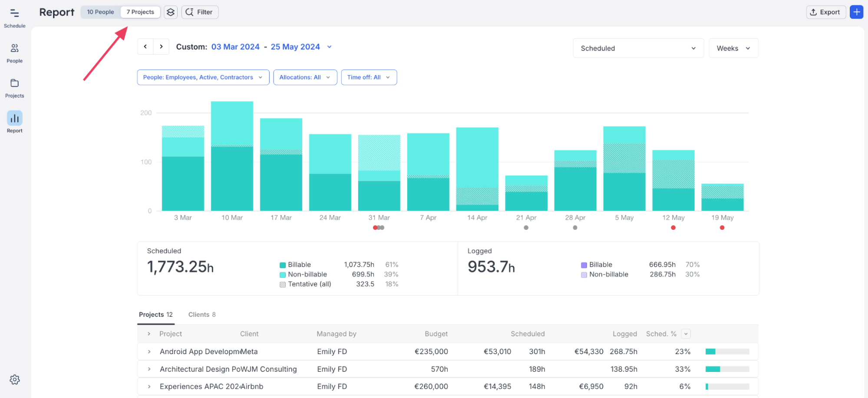Switch report to 7 Projects

(x=140, y=12)
